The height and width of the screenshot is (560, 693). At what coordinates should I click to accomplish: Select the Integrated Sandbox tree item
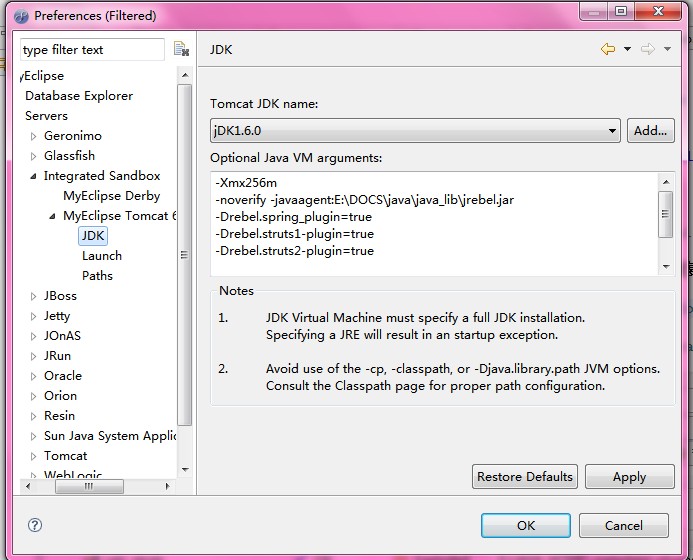pyautogui.click(x=102, y=176)
